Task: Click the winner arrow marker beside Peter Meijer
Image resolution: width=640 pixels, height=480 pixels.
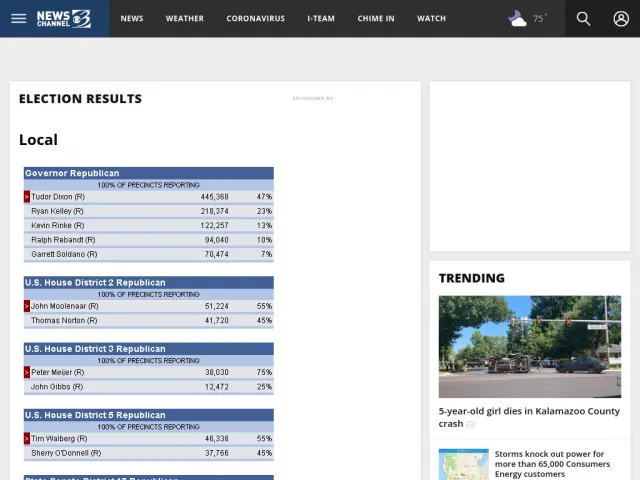Action: pyautogui.click(x=27, y=372)
